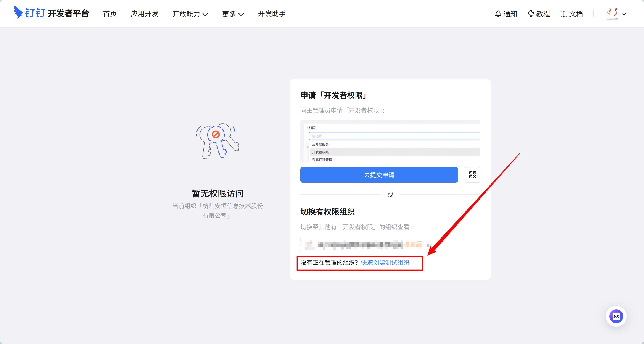
Task: Select the blurred organization entry
Action: point(368,244)
